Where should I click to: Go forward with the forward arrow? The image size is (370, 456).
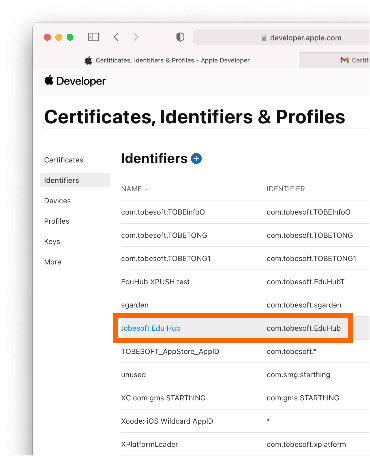click(x=136, y=37)
